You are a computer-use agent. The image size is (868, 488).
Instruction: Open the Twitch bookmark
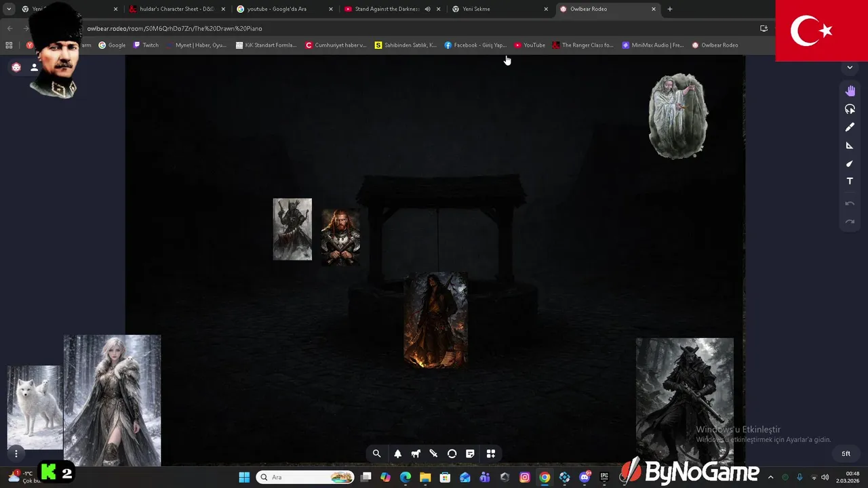(146, 45)
